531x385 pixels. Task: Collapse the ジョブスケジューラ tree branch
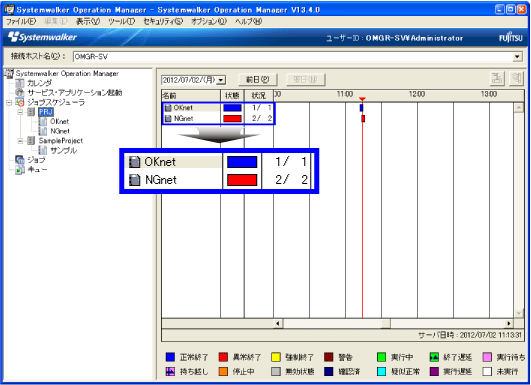click(x=9, y=102)
